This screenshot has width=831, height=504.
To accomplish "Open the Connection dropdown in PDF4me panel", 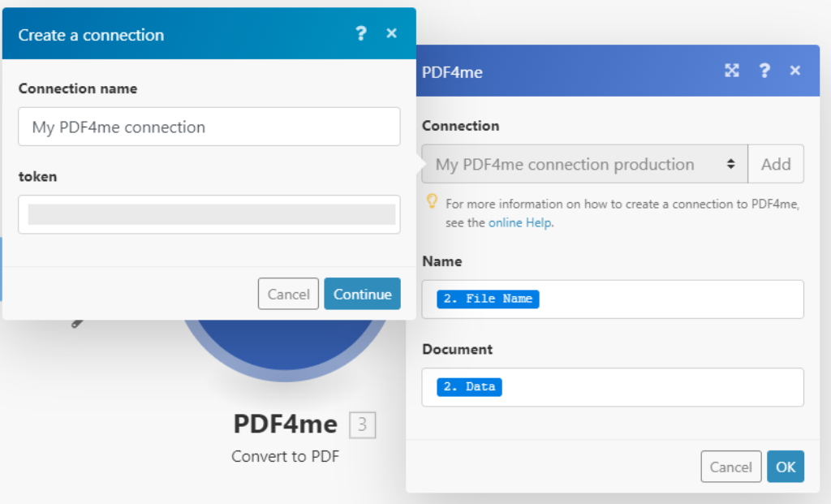I will click(576, 164).
